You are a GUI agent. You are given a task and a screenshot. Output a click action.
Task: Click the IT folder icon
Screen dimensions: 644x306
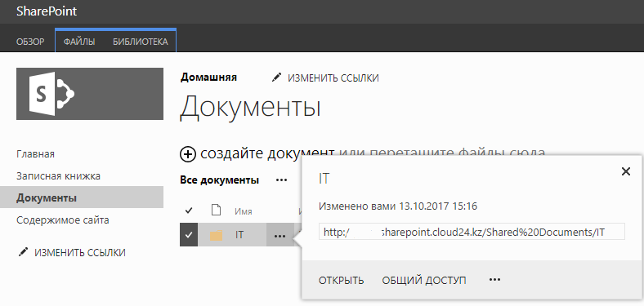pos(216,236)
